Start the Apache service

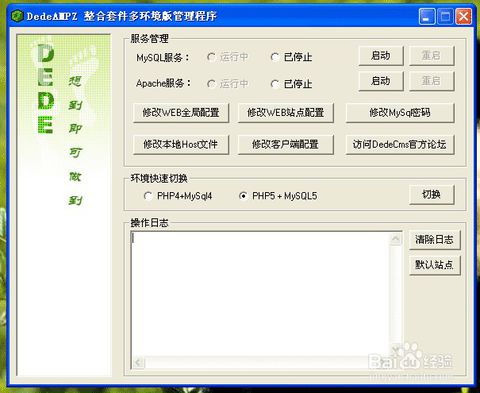click(x=381, y=81)
